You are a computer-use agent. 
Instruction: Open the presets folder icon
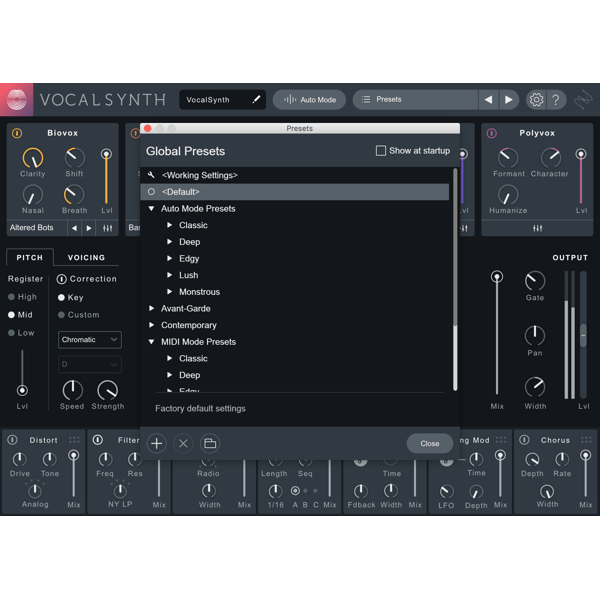pyautogui.click(x=210, y=443)
